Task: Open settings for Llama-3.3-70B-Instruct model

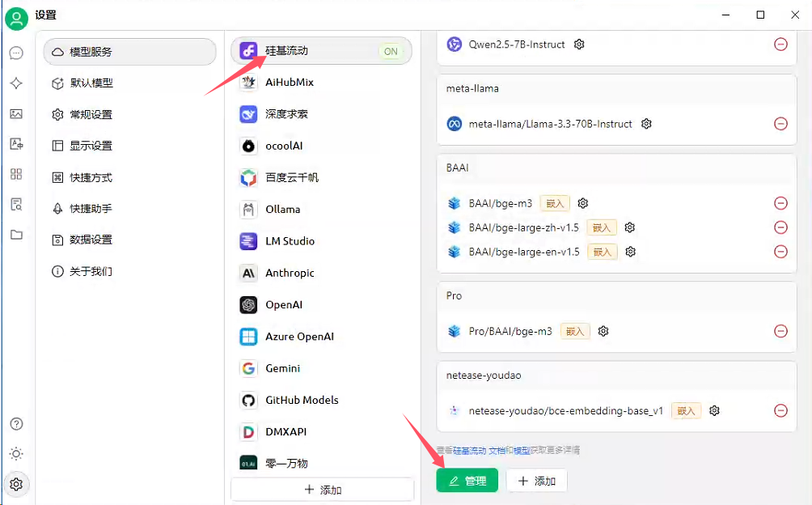Action: click(646, 124)
